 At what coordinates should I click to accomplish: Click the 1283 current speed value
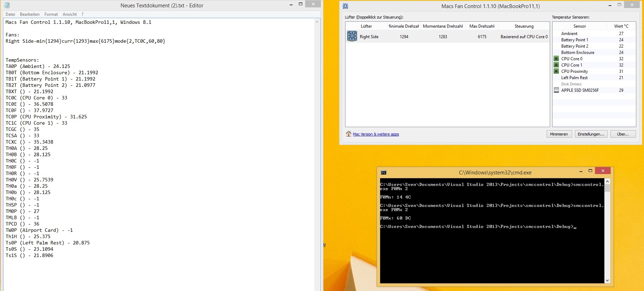click(443, 36)
